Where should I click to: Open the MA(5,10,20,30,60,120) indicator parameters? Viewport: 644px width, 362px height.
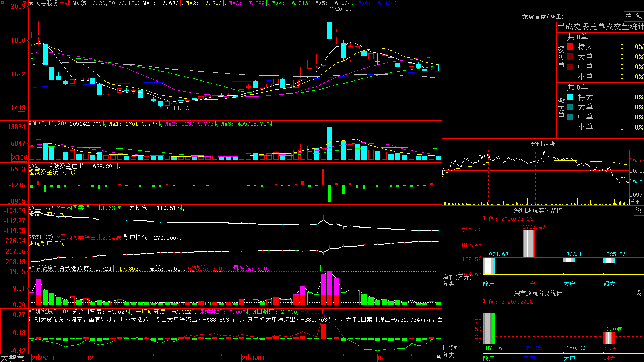coord(106,3)
